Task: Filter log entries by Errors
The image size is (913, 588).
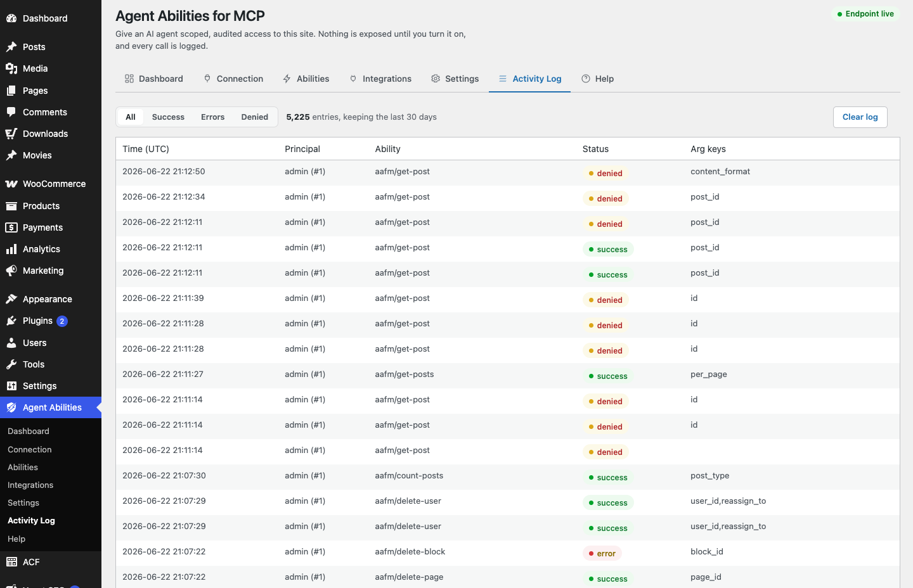Action: pyautogui.click(x=213, y=117)
